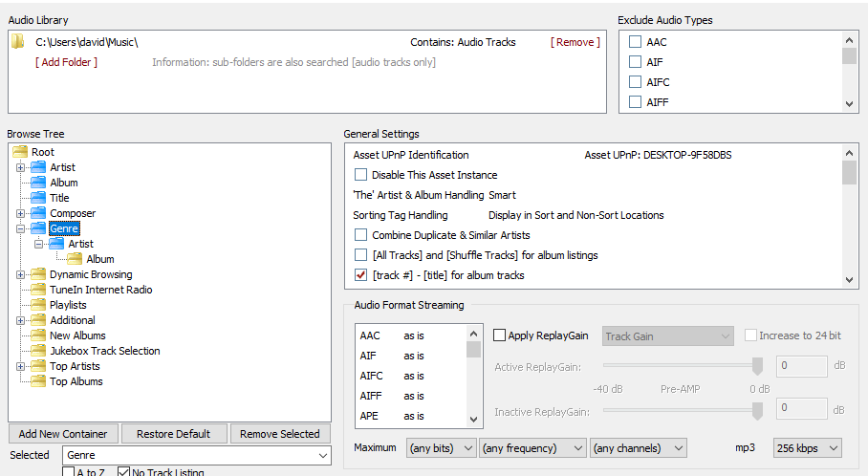Select the Root folder icon in Browse Tree

(x=20, y=152)
